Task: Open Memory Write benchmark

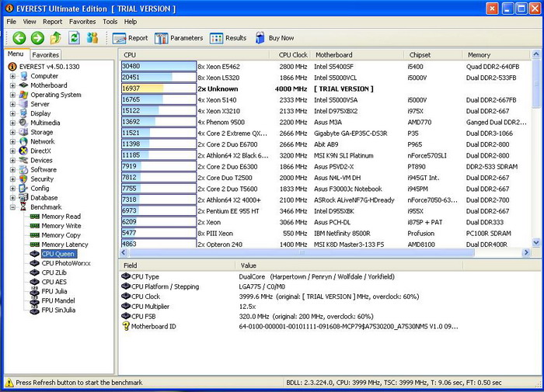Action: point(61,226)
